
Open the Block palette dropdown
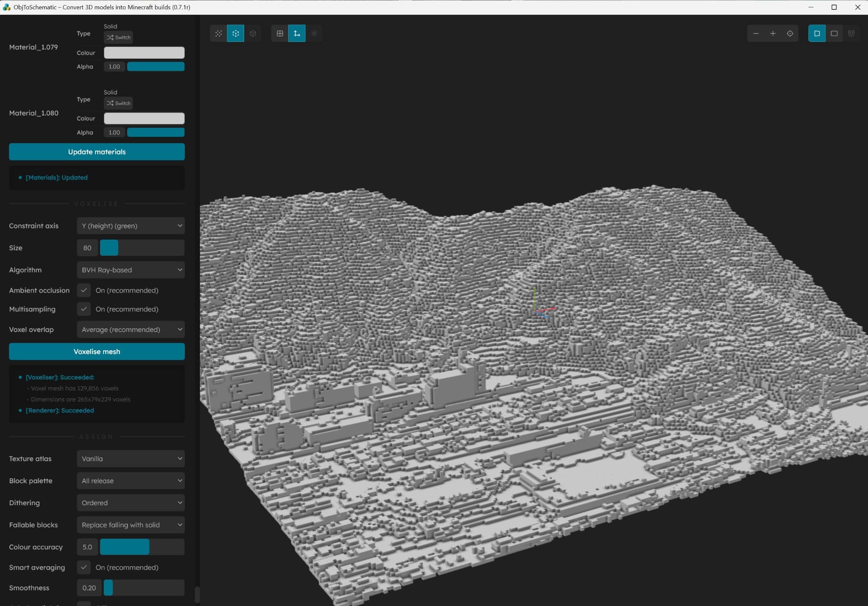[131, 481]
